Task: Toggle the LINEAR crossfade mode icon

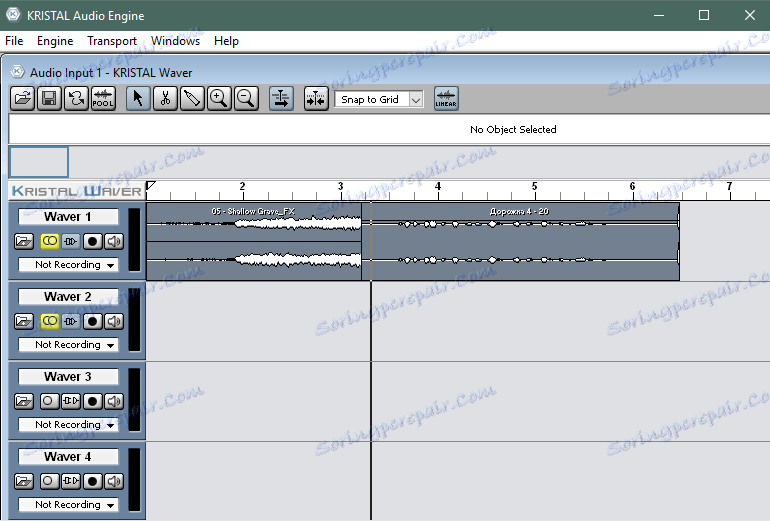Action: [446, 99]
